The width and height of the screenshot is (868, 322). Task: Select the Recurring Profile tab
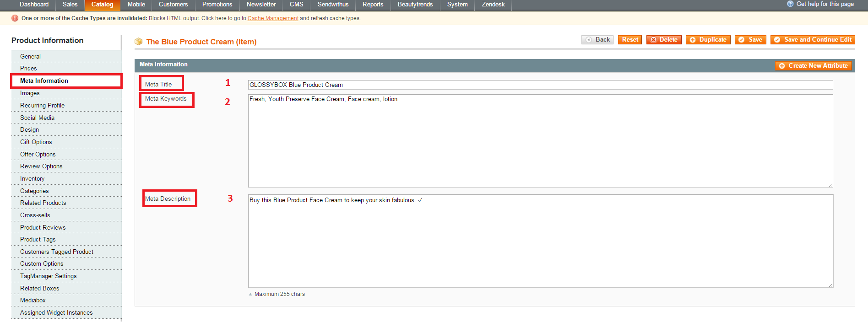(66, 105)
